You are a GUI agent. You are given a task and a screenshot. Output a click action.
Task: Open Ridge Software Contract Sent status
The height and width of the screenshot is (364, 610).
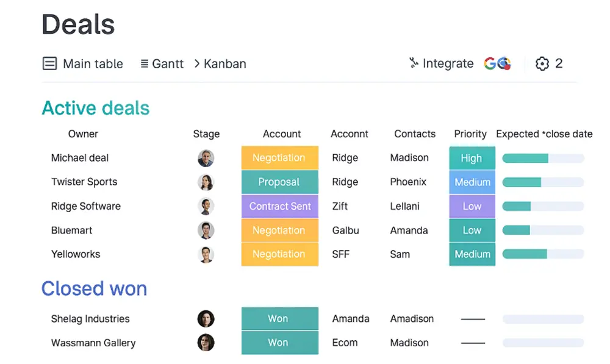click(x=280, y=206)
